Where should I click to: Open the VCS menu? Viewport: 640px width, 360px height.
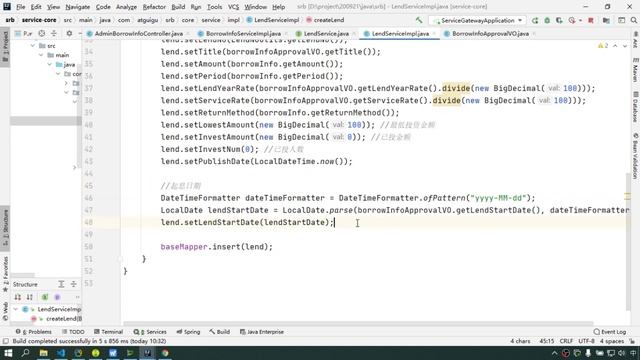233,7
